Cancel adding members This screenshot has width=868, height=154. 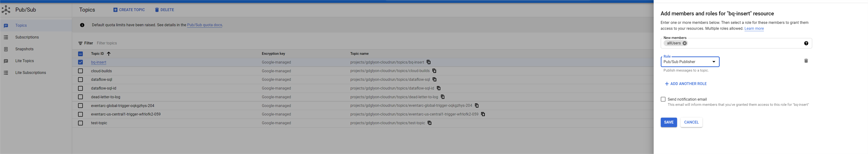coord(691,122)
